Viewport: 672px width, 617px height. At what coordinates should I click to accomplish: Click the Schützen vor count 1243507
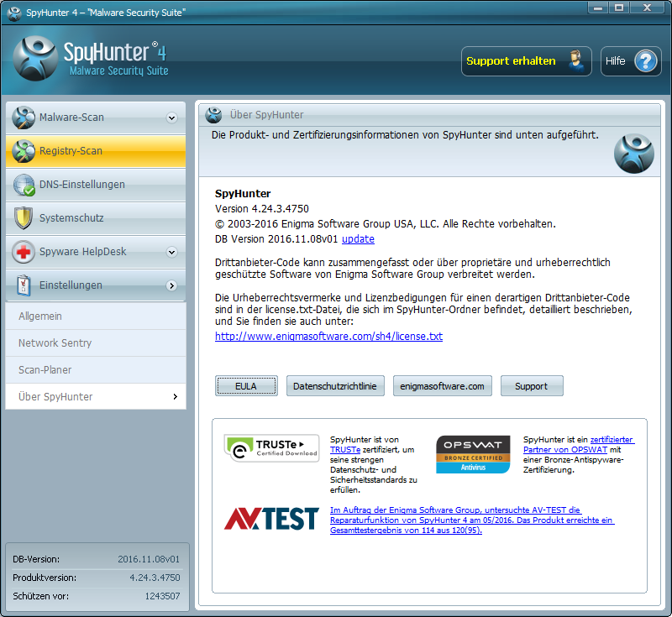[x=162, y=596]
